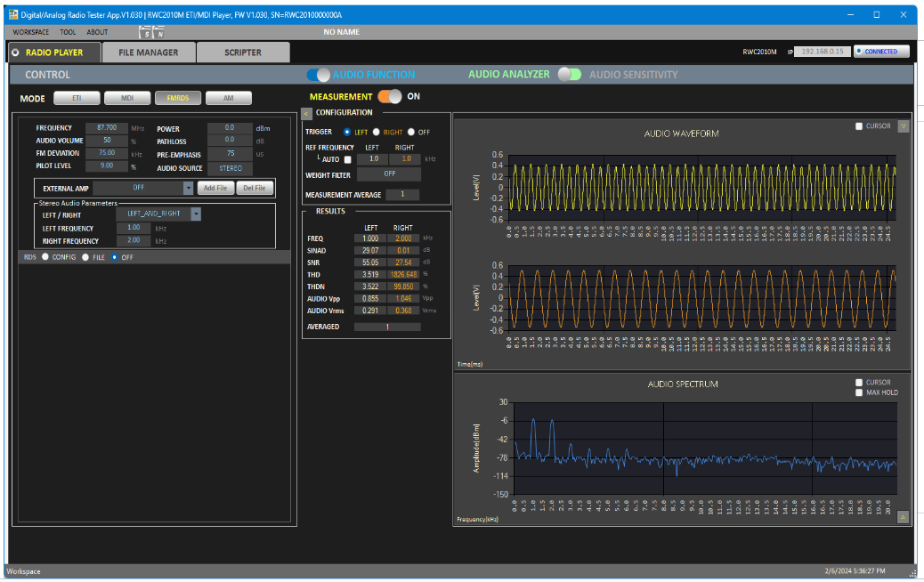Screen dimensions: 924x582
Task: Open the External Amp dropdown
Action: (188, 188)
